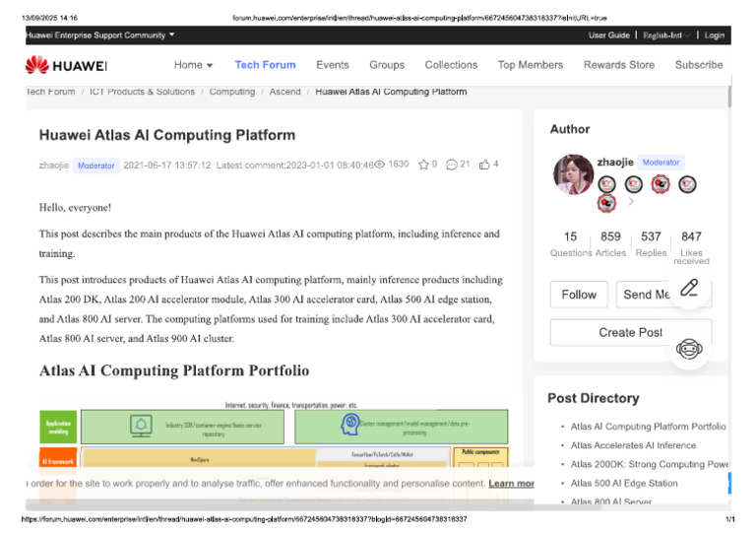This screenshot has width=756, height=535.
Task: Open the Tech Forum tab
Action: [265, 65]
